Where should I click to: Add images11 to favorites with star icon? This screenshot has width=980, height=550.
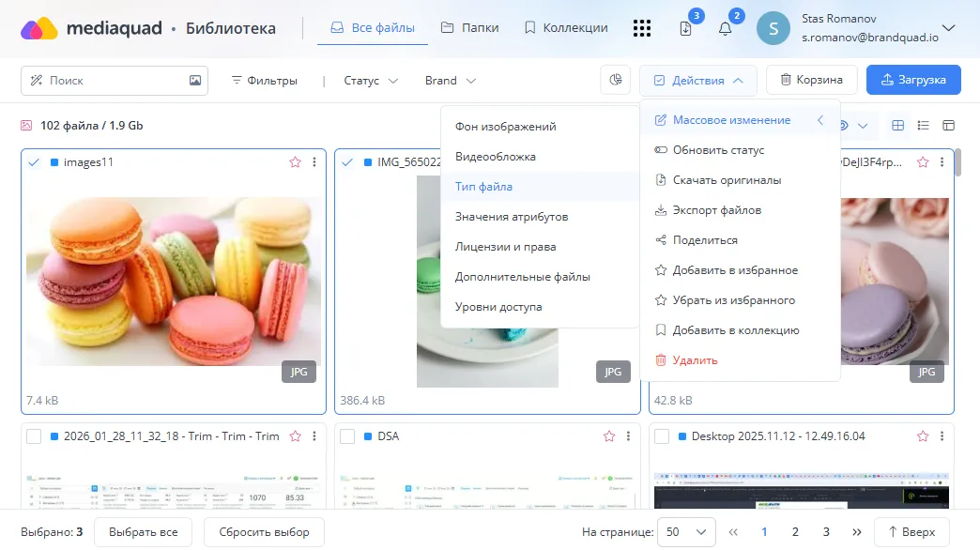[x=295, y=162]
